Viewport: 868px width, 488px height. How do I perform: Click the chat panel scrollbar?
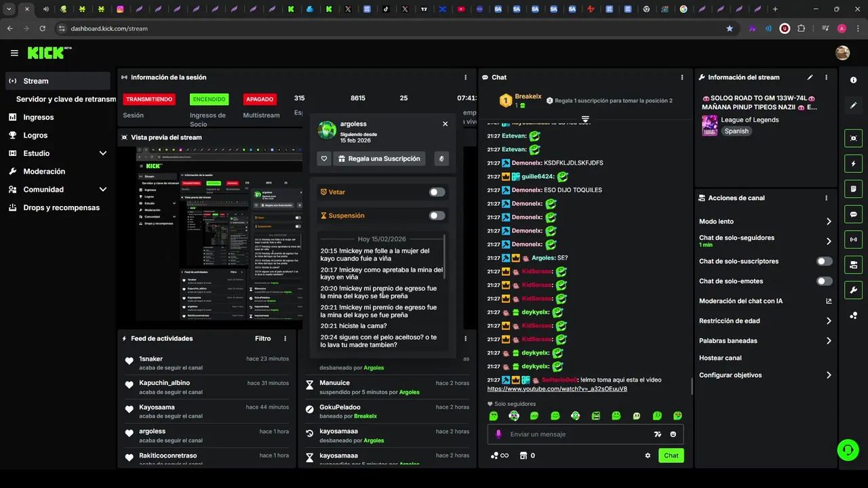(x=692, y=386)
